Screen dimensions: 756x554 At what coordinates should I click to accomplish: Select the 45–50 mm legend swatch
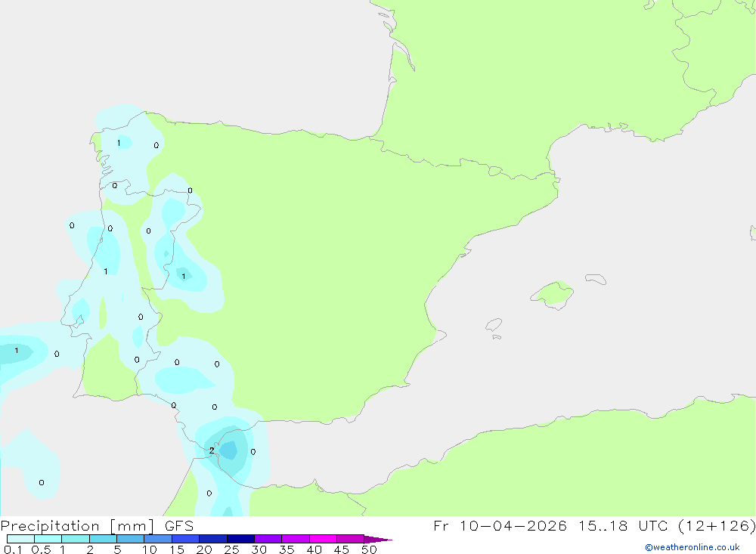[x=351, y=539]
